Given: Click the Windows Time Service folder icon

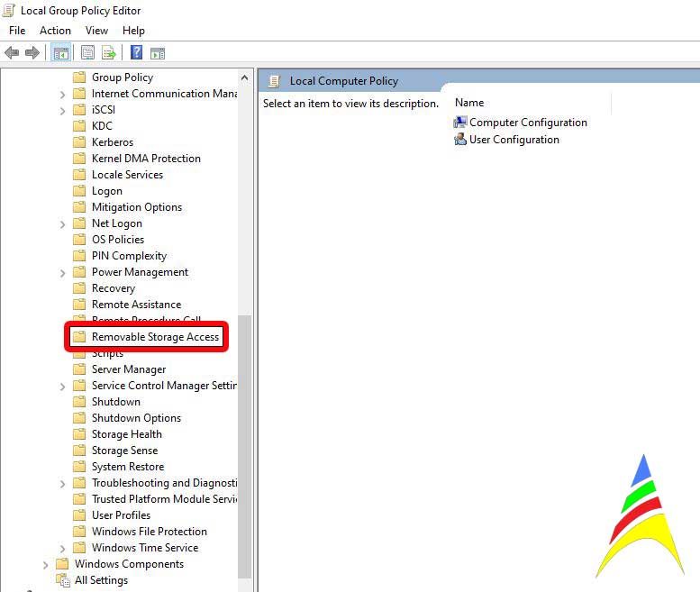Looking at the screenshot, I should pyautogui.click(x=79, y=547).
